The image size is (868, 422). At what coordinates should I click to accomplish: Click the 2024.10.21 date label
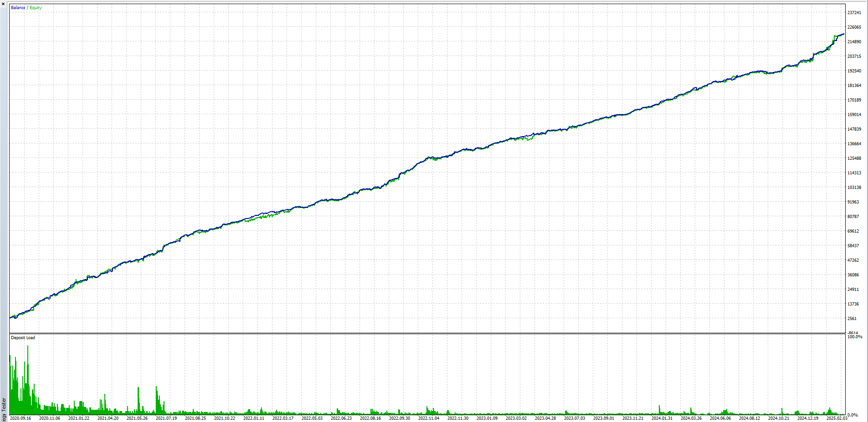[779, 418]
